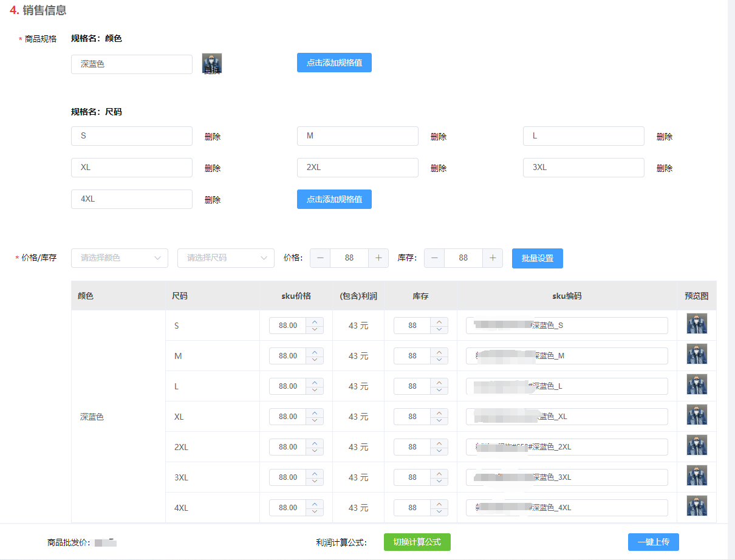The image size is (735, 560).
Task: Click the color swatch image beside 深蓝色
Action: click(212, 63)
